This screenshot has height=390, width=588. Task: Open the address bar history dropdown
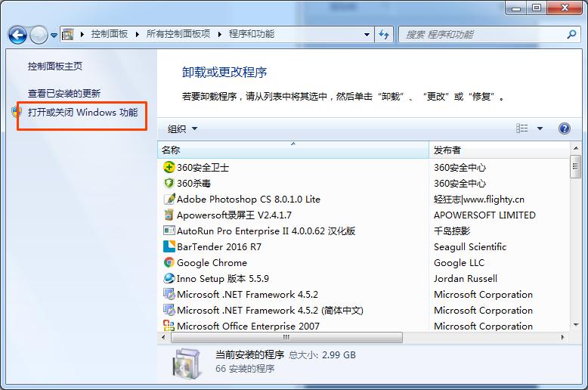pyautogui.click(x=367, y=35)
